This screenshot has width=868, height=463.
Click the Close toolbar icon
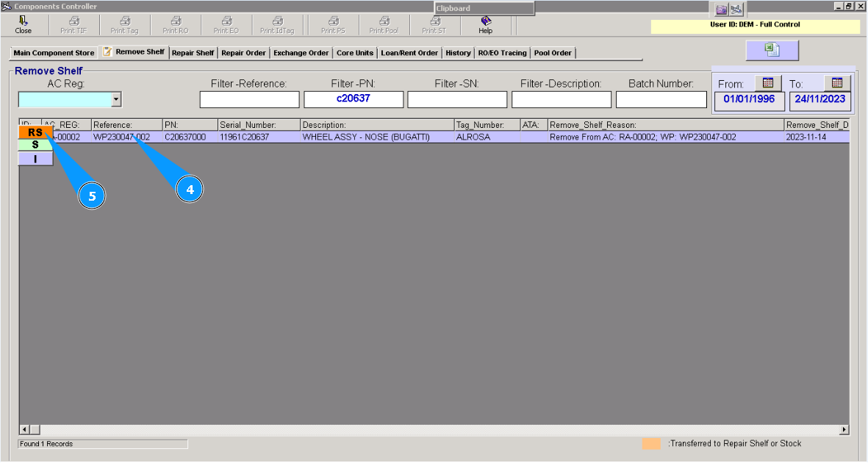click(x=24, y=25)
